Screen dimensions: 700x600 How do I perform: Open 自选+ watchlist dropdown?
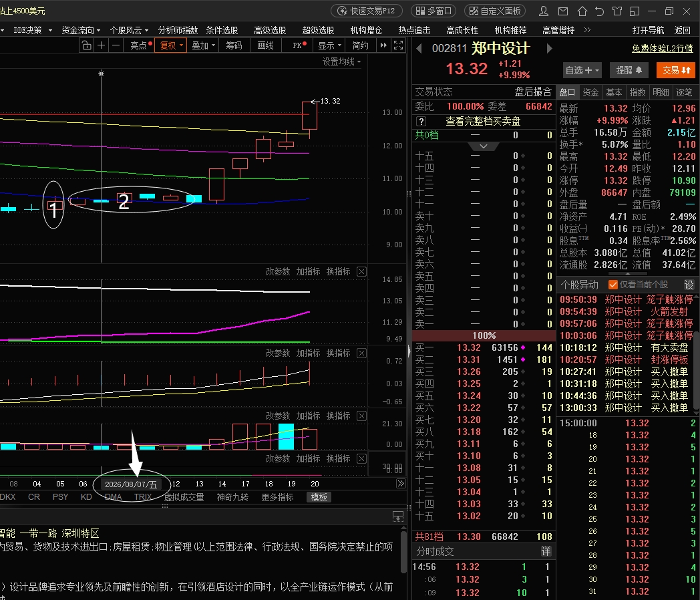(582, 70)
